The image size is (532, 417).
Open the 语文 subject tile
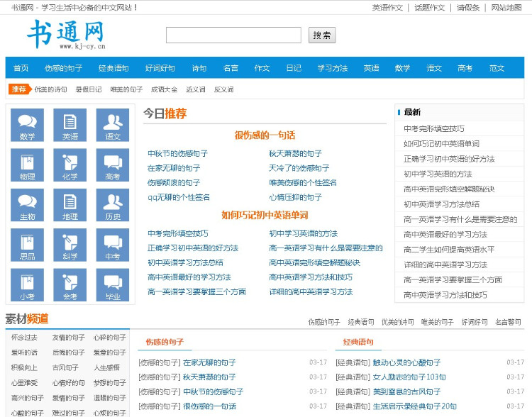pos(113,125)
